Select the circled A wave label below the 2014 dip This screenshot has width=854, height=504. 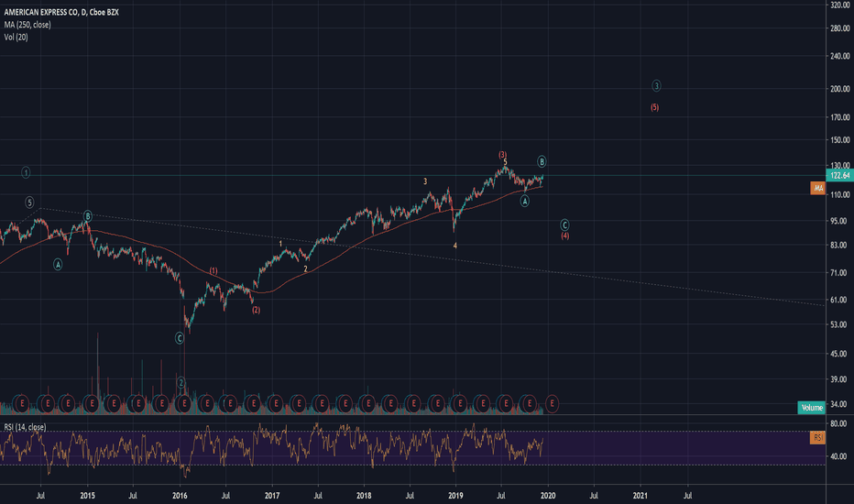tap(58, 265)
